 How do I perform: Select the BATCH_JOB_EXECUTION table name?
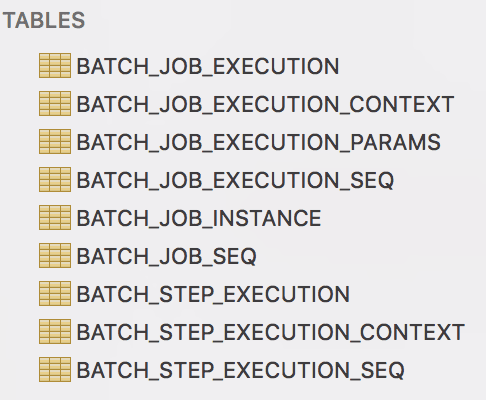(208, 67)
